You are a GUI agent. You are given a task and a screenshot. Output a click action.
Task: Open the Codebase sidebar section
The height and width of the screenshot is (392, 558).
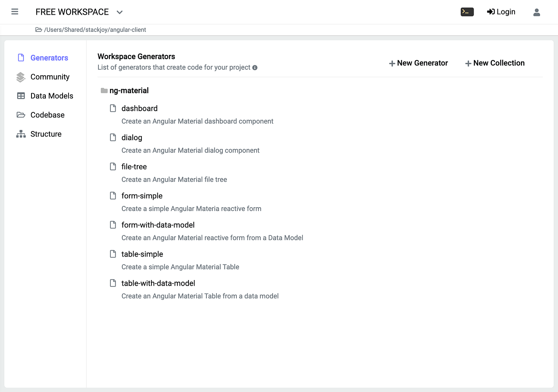pyautogui.click(x=47, y=115)
